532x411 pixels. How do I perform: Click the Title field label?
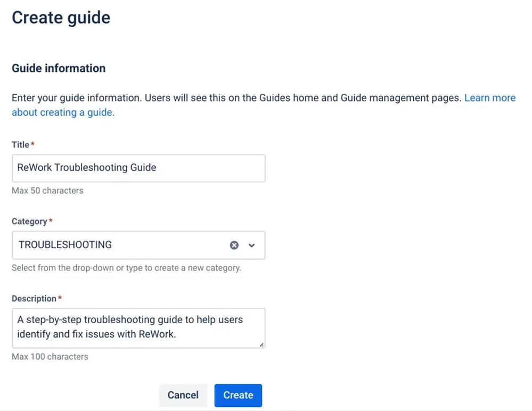tap(21, 145)
